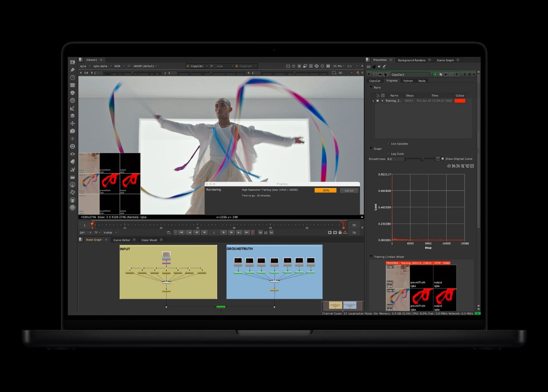Open the 3D nodes cube icon
This screenshot has width=548, height=392.
pos(72,131)
